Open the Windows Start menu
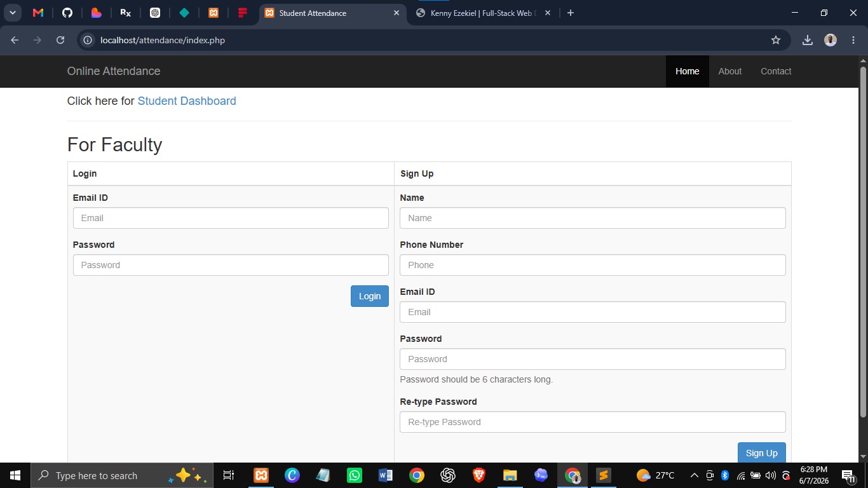The height and width of the screenshot is (488, 868). click(x=15, y=475)
